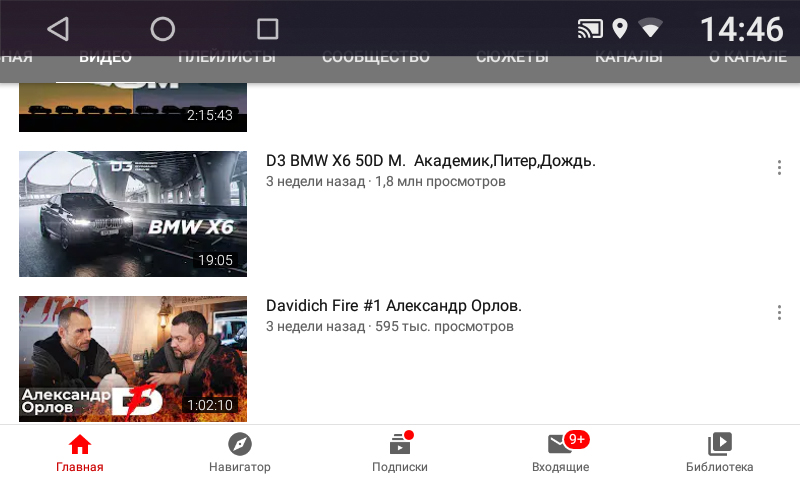Play the Александр Орлов video thumbnail
This screenshot has height=480, width=800.
133,359
